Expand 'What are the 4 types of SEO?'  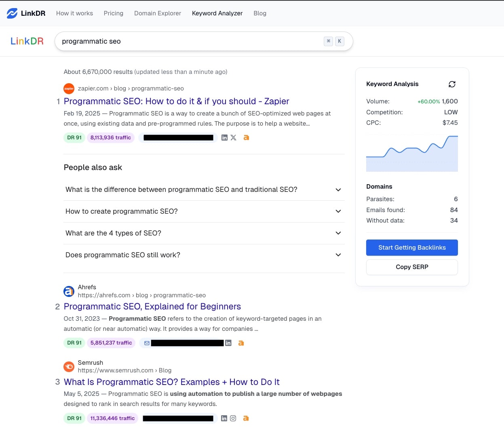pos(338,233)
